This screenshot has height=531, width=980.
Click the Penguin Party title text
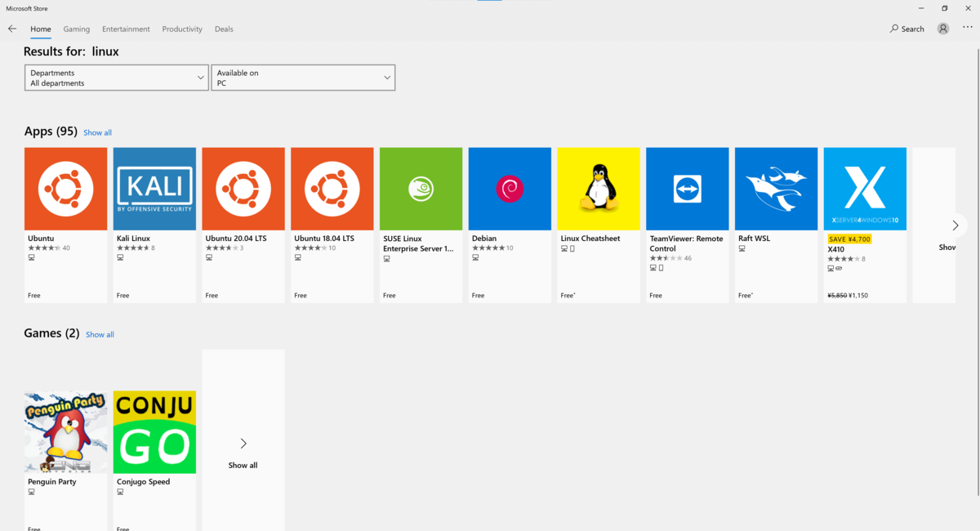click(x=52, y=481)
